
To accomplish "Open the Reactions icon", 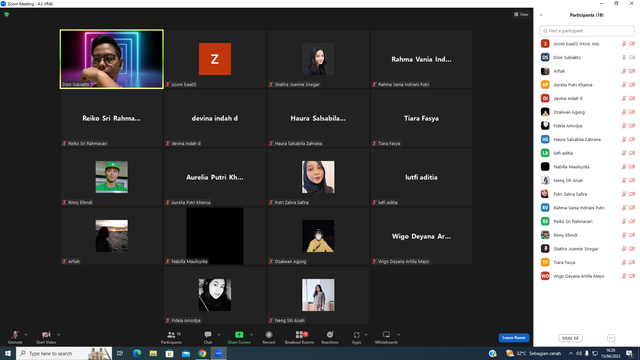I will pos(330,335).
